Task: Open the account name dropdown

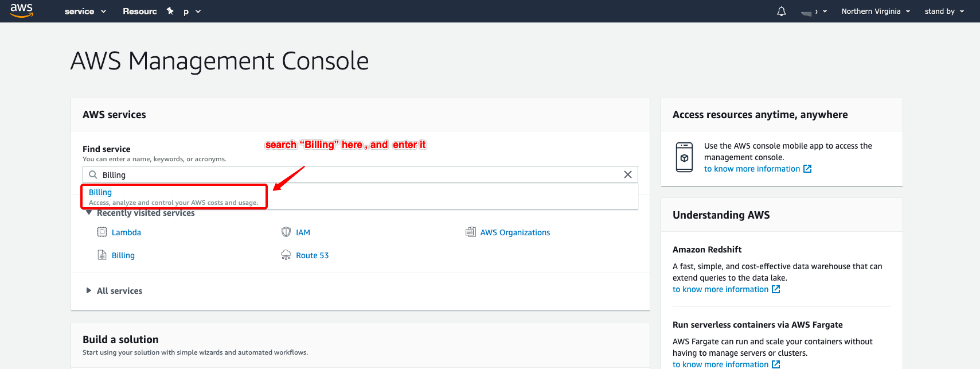Action: pos(814,11)
